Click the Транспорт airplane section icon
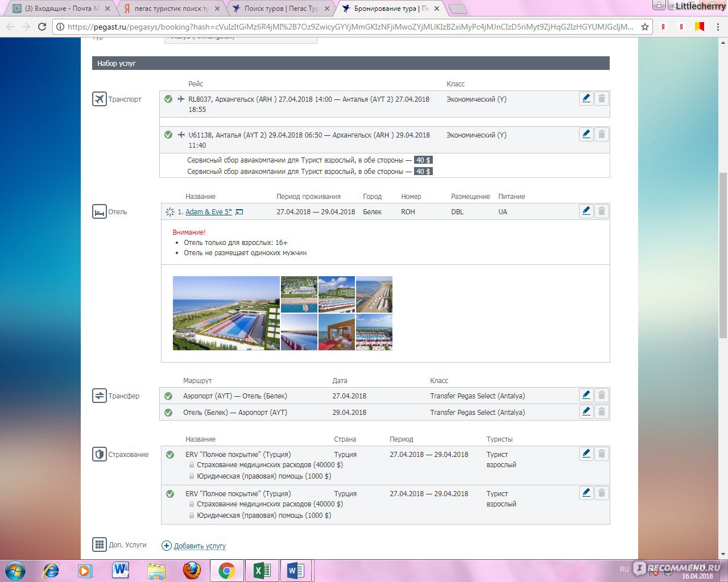The image size is (728, 582). point(100,99)
